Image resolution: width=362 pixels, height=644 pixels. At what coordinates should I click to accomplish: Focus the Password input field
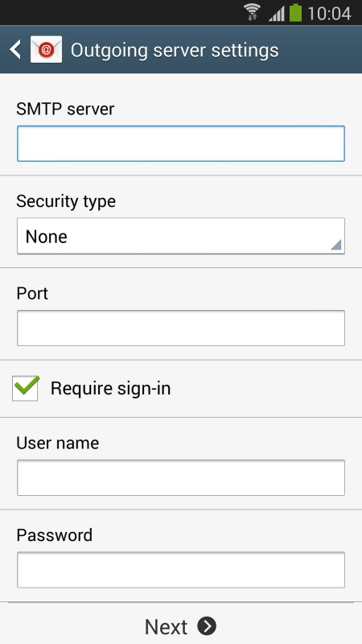coord(180,570)
